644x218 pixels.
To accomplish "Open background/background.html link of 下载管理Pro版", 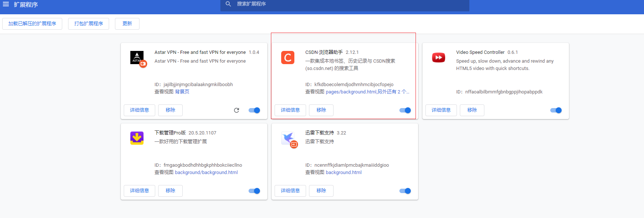I will tap(206, 173).
